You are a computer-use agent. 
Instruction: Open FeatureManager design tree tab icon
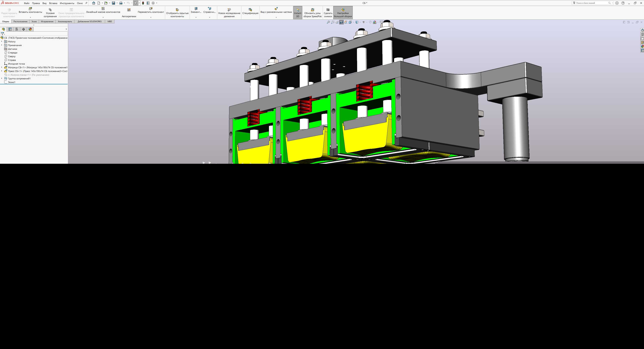(x=4, y=29)
